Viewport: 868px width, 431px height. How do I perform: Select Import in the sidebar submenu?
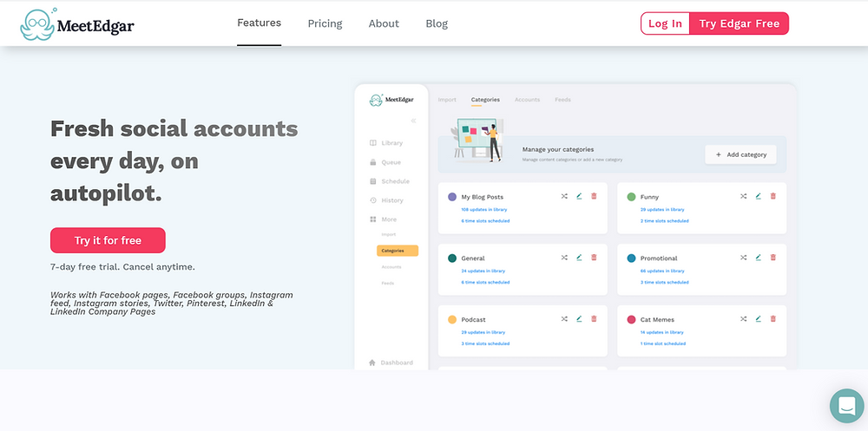pyautogui.click(x=389, y=235)
